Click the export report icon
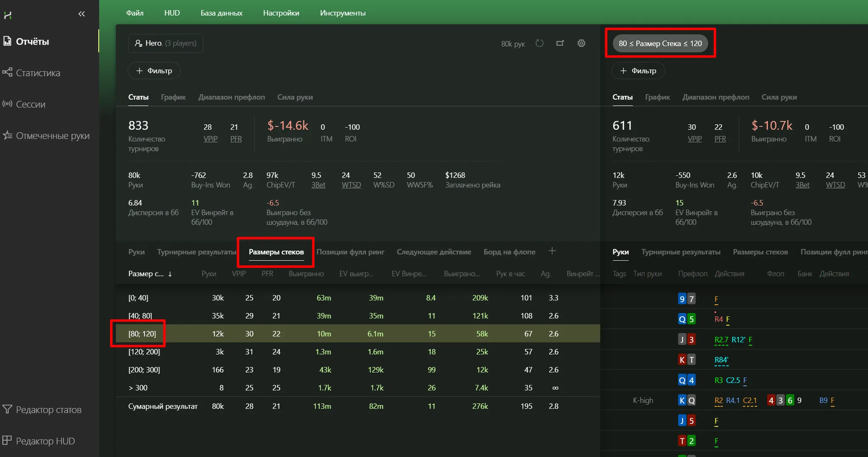Viewport: 868px width, 457px height. pyautogui.click(x=560, y=43)
